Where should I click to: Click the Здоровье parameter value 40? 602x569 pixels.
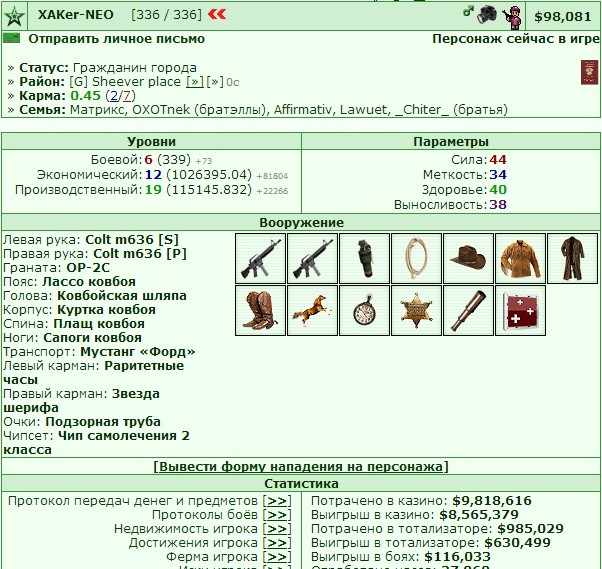(x=498, y=190)
